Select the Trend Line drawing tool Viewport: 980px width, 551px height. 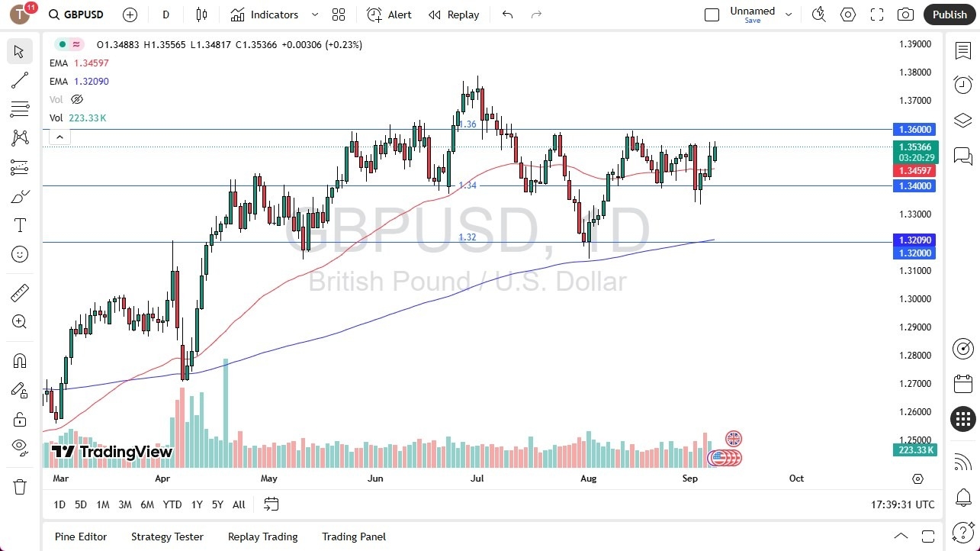click(19, 80)
